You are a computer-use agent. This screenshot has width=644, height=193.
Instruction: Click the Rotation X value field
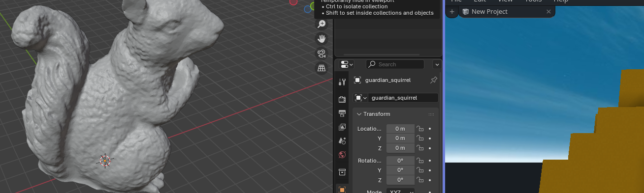click(x=400, y=161)
